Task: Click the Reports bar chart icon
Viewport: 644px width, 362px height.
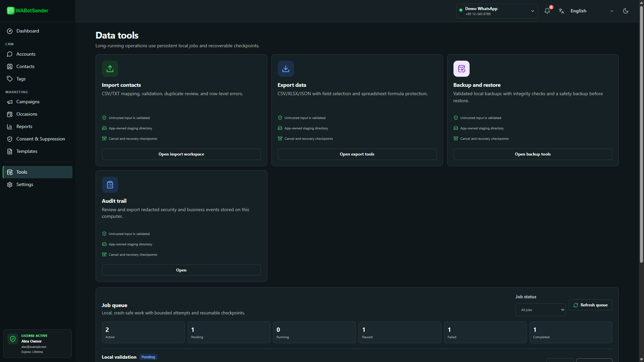Action: 10,127
